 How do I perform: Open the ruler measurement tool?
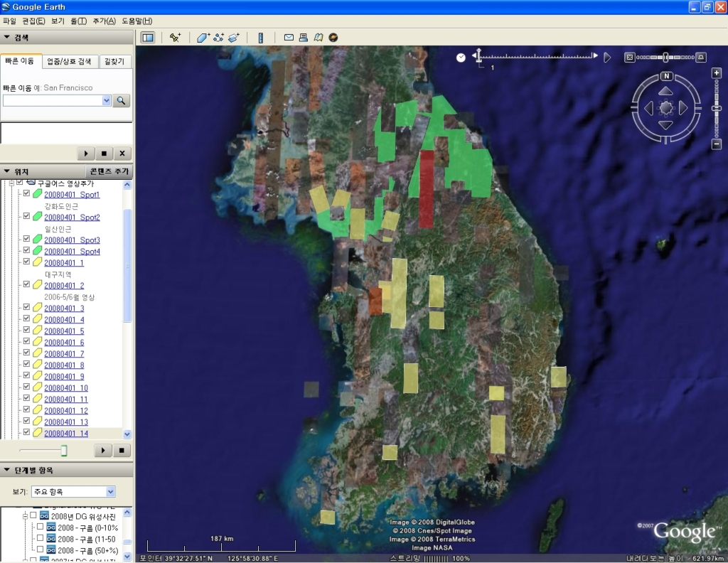[260, 38]
